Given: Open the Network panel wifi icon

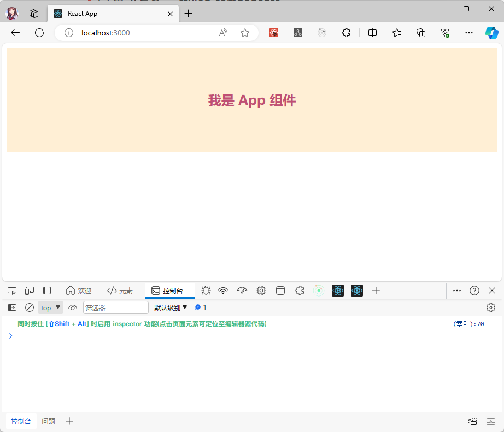Looking at the screenshot, I should pyautogui.click(x=223, y=291).
